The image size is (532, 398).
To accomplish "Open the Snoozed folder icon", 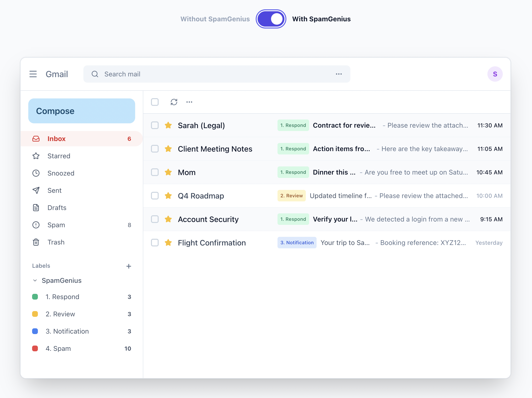I will (36, 173).
